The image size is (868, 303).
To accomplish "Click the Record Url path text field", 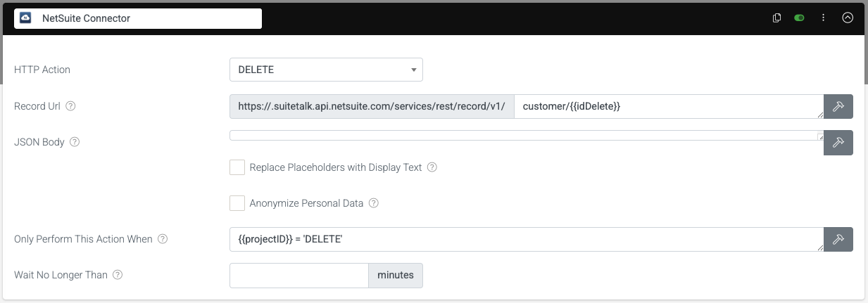I will 667,107.
